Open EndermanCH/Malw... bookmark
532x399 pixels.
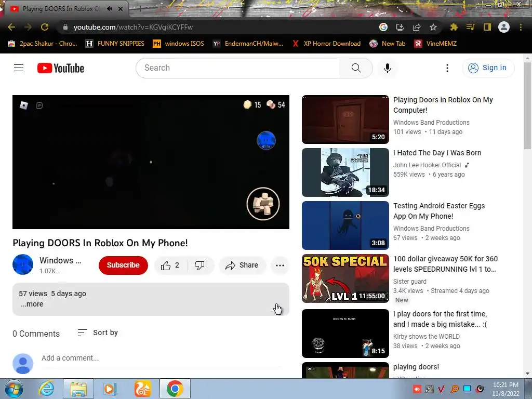248,44
